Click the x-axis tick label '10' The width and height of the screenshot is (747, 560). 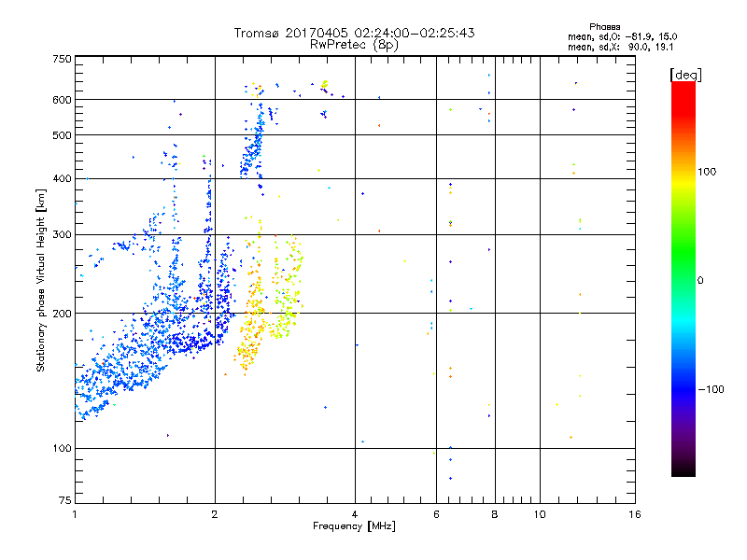point(540,514)
